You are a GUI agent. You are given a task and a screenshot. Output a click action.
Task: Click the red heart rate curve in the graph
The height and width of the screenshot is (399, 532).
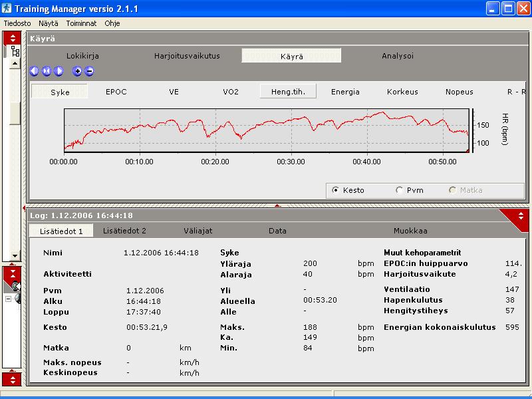267,122
